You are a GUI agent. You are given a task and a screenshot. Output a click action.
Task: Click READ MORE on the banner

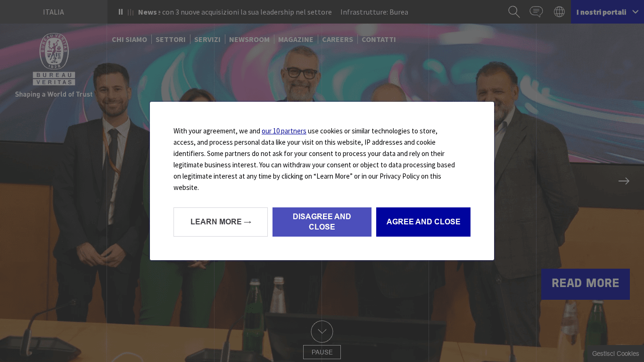[x=585, y=283]
